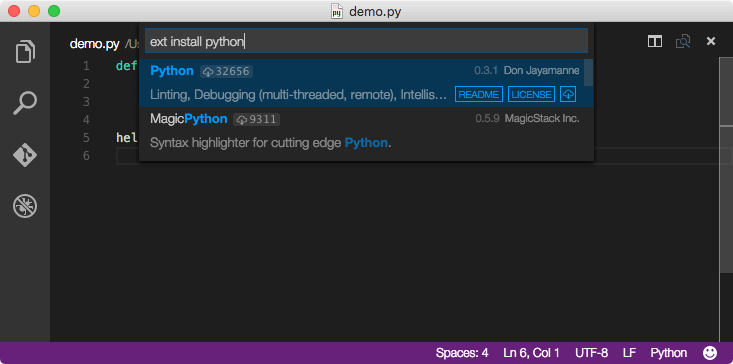The width and height of the screenshot is (733, 364).
Task: Click Ln 6, Col 1 to go to line
Action: point(532,353)
